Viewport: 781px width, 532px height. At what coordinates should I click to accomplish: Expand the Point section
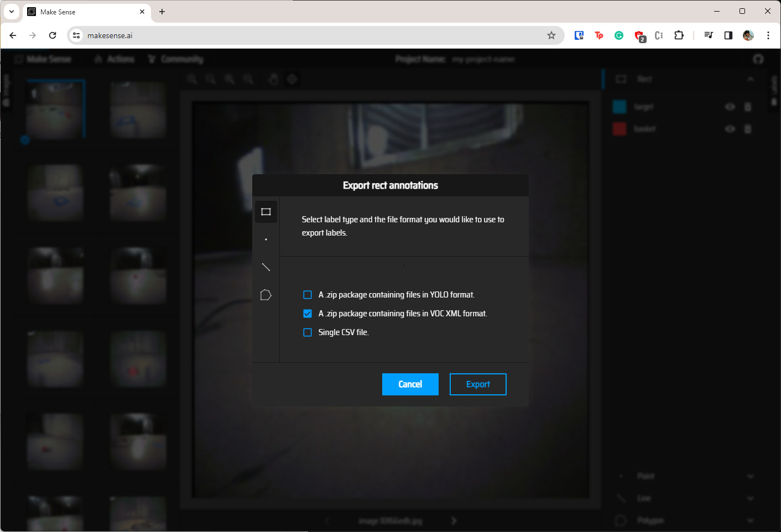point(751,476)
